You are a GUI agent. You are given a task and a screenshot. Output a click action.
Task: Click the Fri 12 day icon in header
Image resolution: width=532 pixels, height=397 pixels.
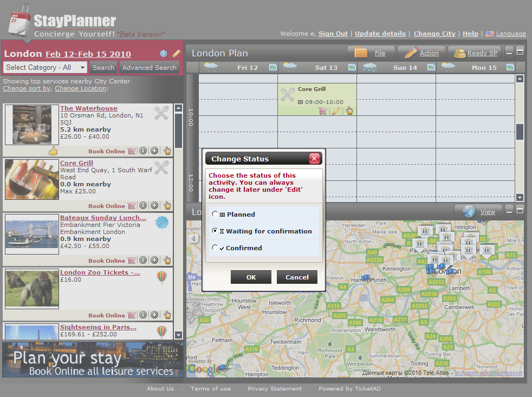pos(273,67)
